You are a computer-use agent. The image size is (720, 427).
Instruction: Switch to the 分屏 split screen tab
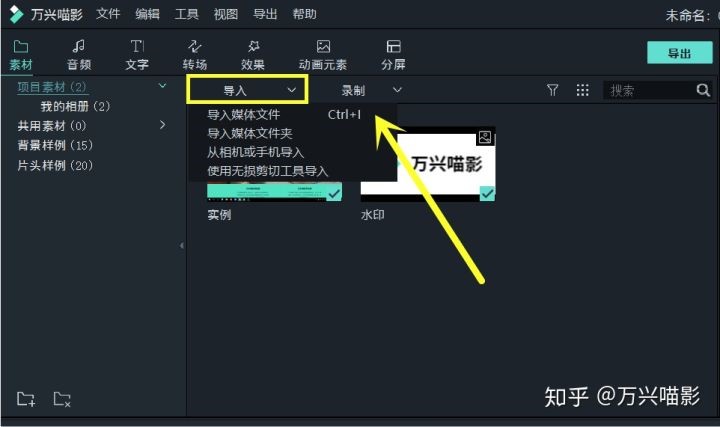(393, 56)
